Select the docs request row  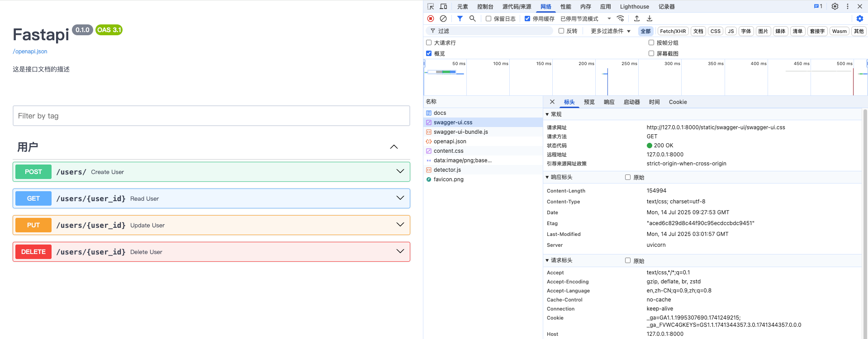tap(483, 113)
